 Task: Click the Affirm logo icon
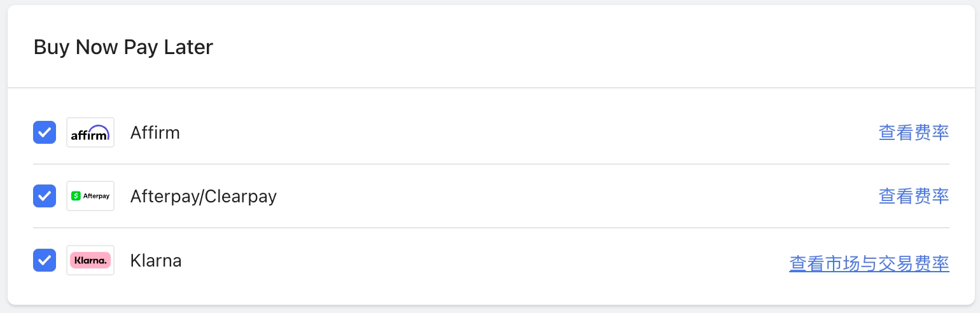click(90, 132)
